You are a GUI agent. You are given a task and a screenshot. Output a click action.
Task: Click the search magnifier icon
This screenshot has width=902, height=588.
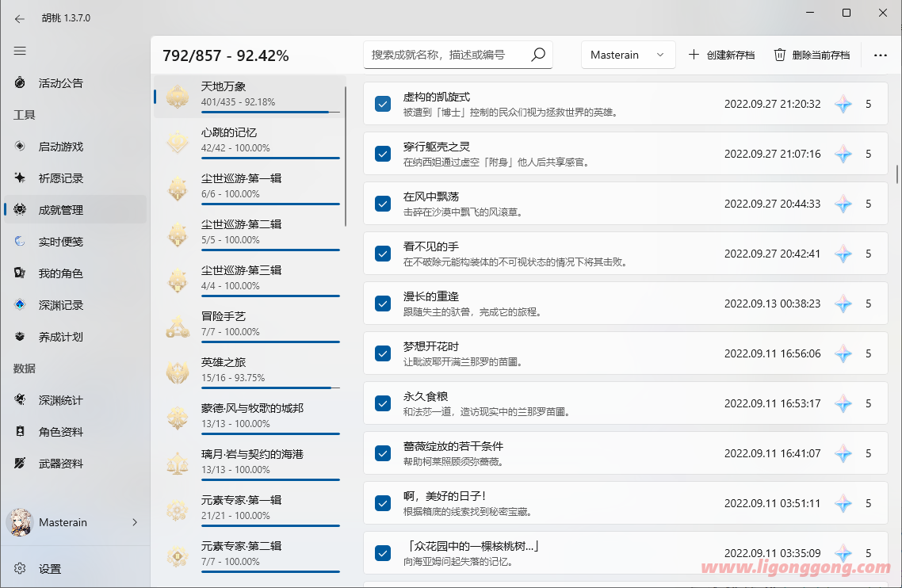tap(538, 55)
